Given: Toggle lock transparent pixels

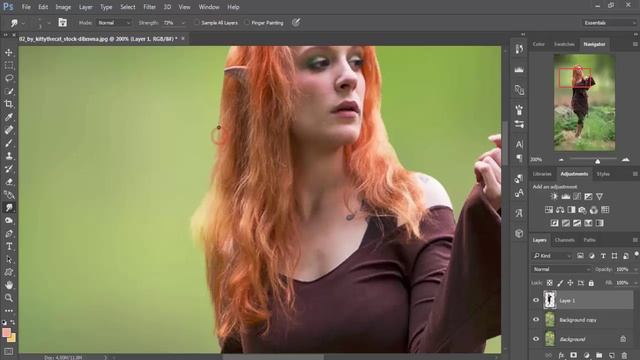Looking at the screenshot, I should 550,283.
